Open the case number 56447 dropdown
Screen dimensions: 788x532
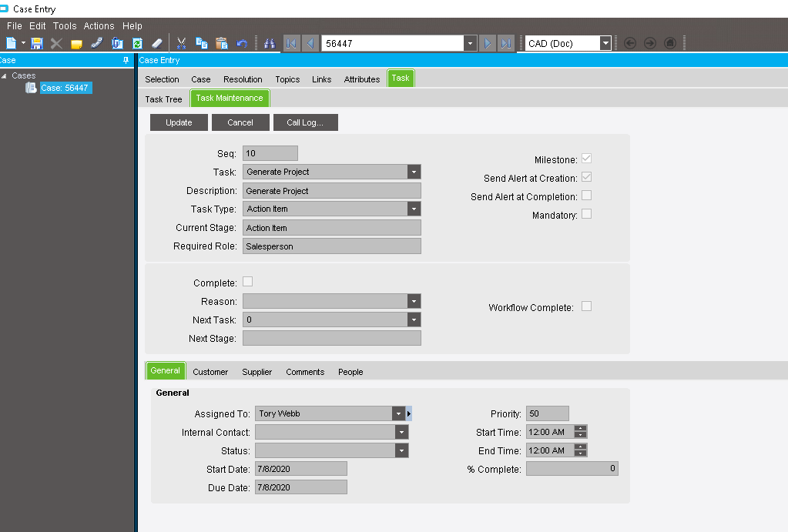click(470, 44)
